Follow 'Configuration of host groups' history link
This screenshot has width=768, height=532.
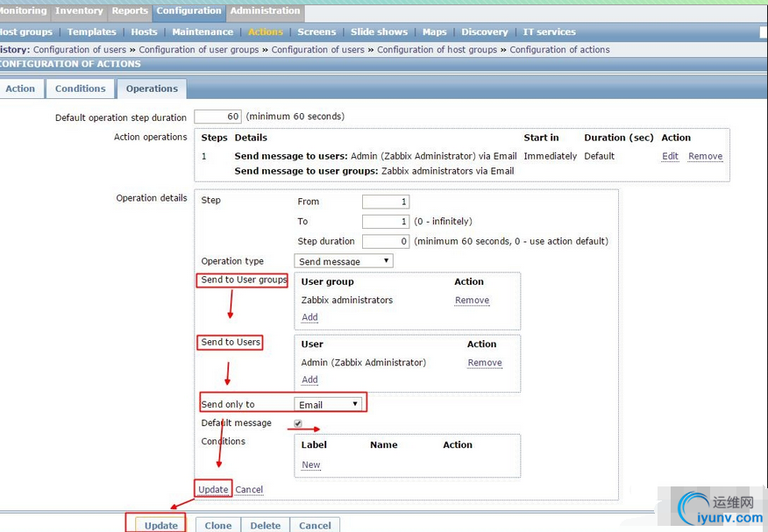click(x=437, y=49)
